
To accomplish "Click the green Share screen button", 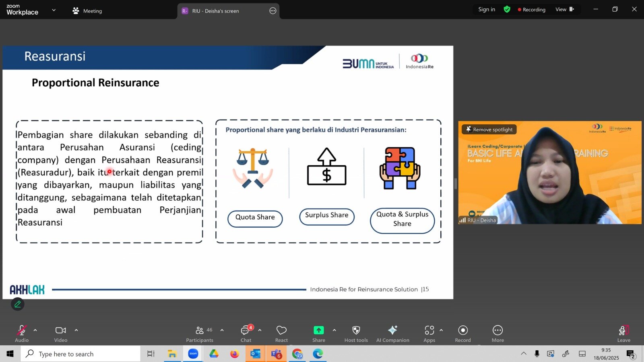I will (319, 333).
